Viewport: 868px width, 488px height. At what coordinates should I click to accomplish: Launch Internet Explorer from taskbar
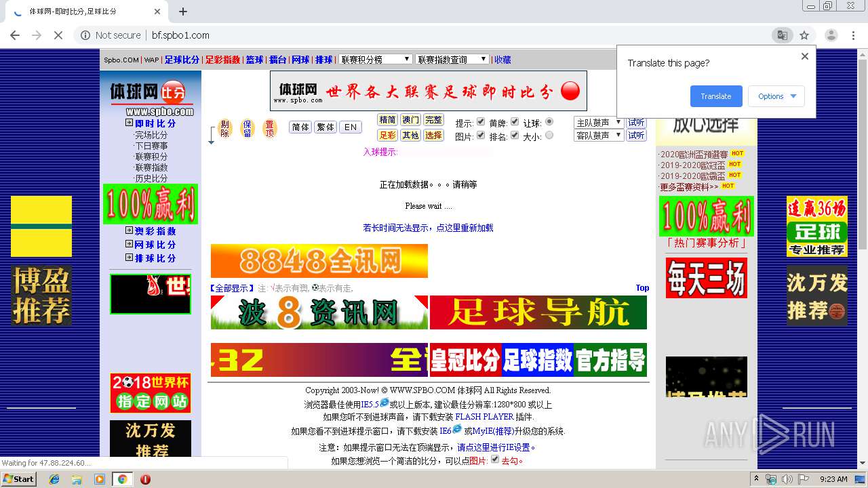click(x=54, y=479)
